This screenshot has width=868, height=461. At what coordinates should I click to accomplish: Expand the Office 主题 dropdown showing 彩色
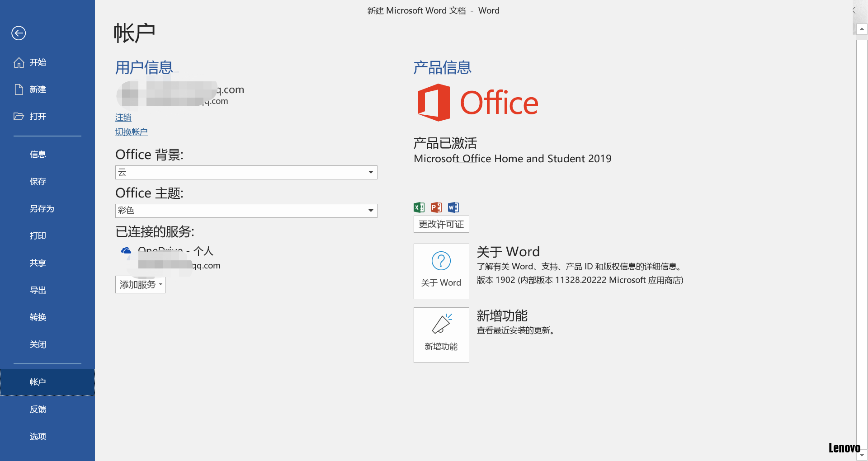(246, 211)
